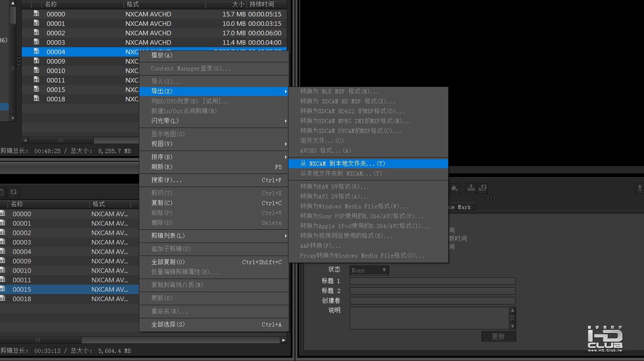Click the upper list scroll left arrow
This screenshot has height=361, width=644.
click(x=25, y=140)
